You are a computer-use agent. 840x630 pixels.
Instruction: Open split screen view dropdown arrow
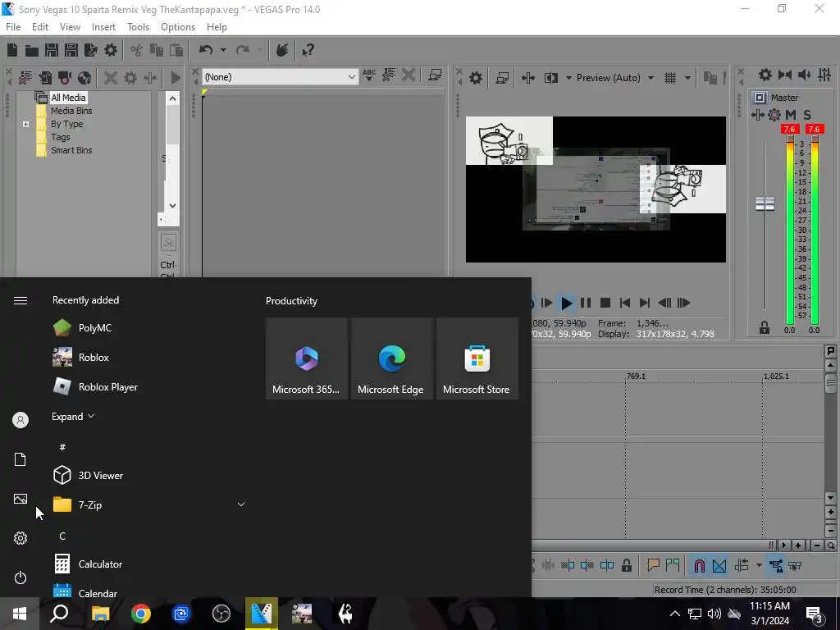click(x=568, y=78)
